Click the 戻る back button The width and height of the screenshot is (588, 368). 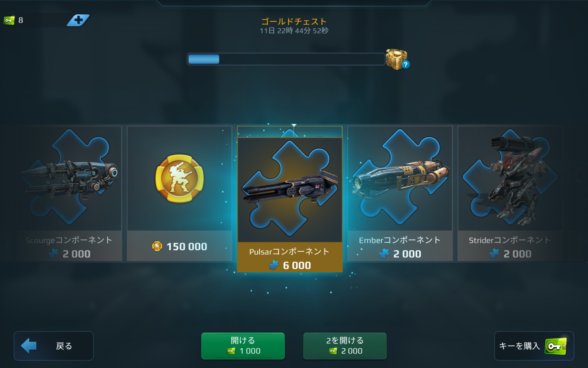[x=54, y=346]
